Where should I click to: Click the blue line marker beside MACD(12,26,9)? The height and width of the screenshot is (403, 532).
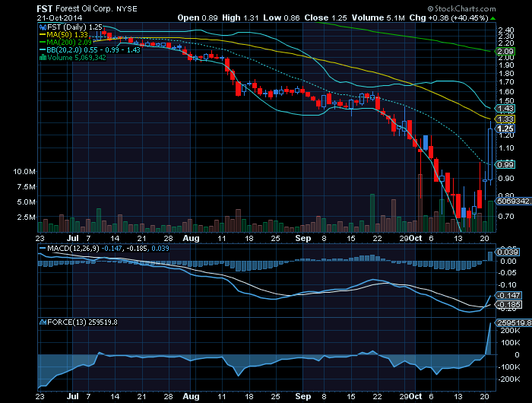click(43, 249)
